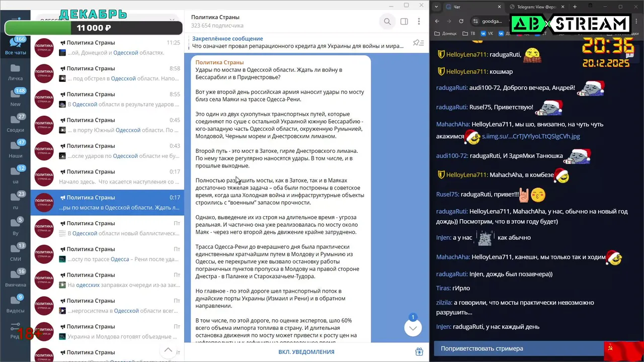The width and height of the screenshot is (644, 362).
Task: Click the gift icon beside ВКЛ. УВЕДОМЛЕНИЯ
Action: coord(419,352)
